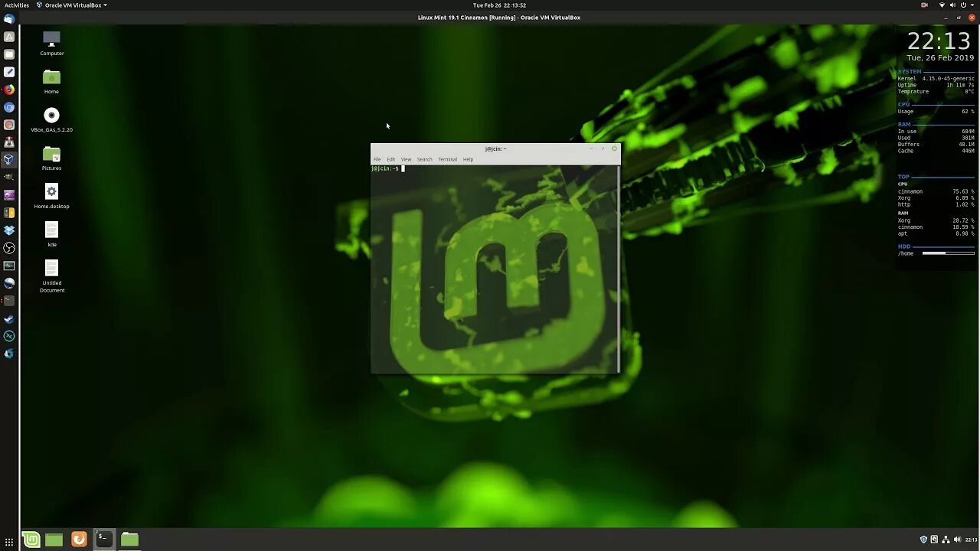Open OBS Studio from the dock
Screen dimensions: 980x551
pos(9,248)
